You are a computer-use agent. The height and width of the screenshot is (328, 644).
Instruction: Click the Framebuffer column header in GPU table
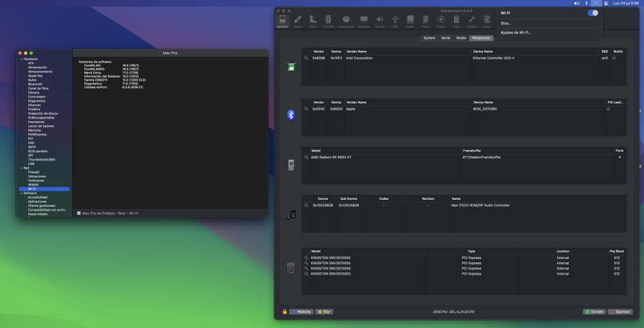(472, 150)
